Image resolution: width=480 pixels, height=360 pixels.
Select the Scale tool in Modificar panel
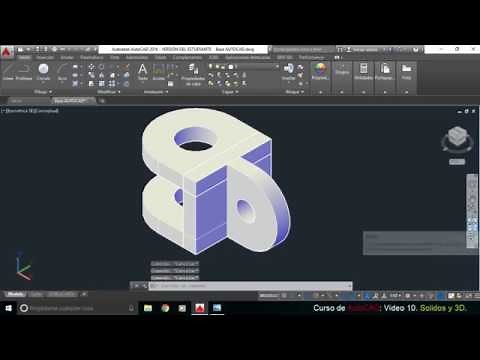click(x=102, y=83)
